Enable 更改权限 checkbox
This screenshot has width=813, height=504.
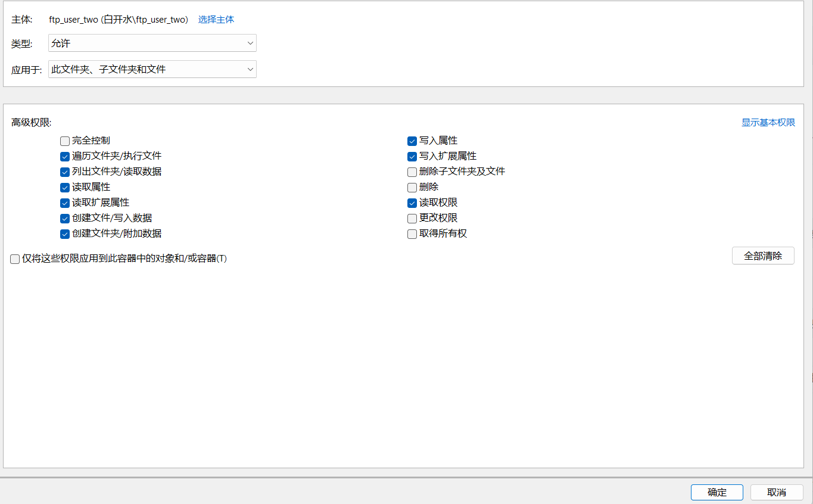(x=412, y=219)
